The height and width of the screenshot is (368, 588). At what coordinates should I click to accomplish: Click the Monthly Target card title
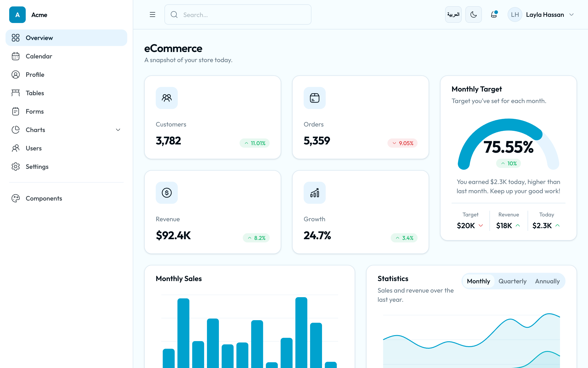477,89
